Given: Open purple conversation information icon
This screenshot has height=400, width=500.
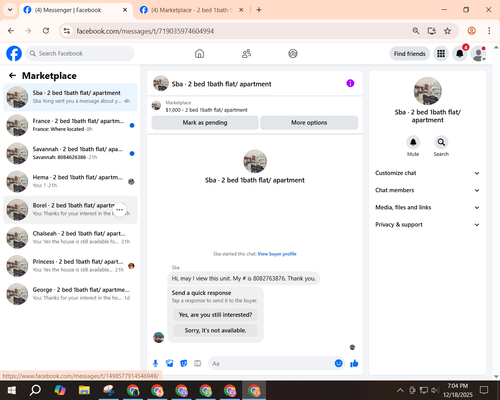Looking at the screenshot, I should tap(350, 83).
